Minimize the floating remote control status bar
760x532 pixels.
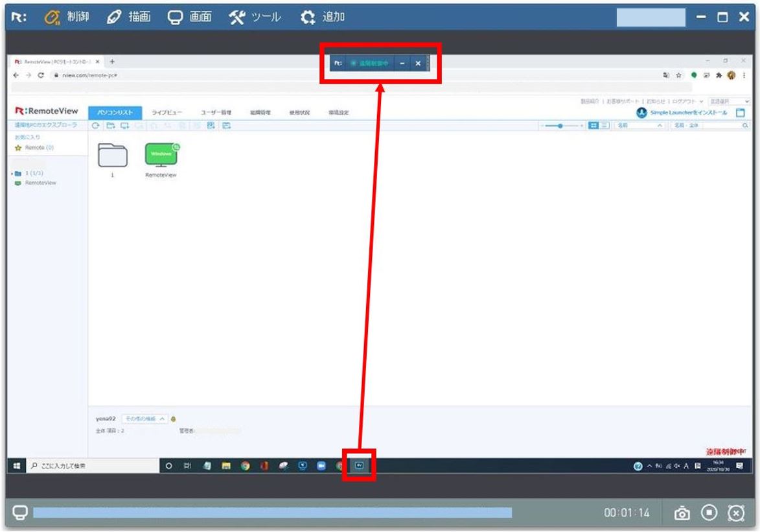402,64
